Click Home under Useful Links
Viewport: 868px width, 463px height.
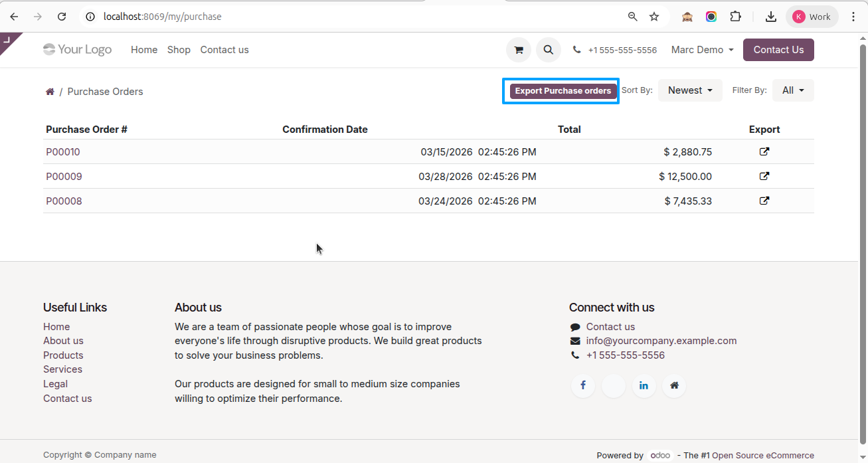tap(56, 327)
